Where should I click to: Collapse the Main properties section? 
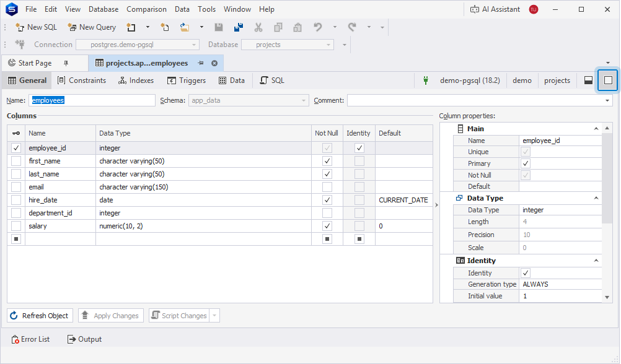pos(596,129)
